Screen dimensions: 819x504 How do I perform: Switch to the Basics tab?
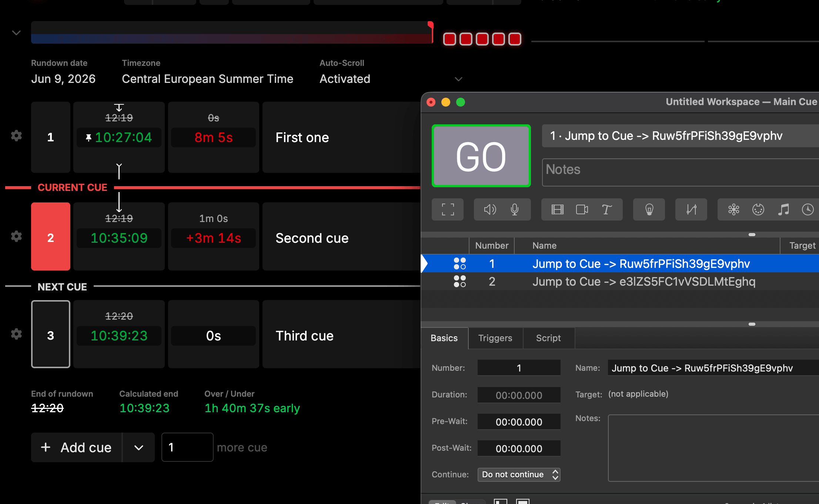coord(444,338)
